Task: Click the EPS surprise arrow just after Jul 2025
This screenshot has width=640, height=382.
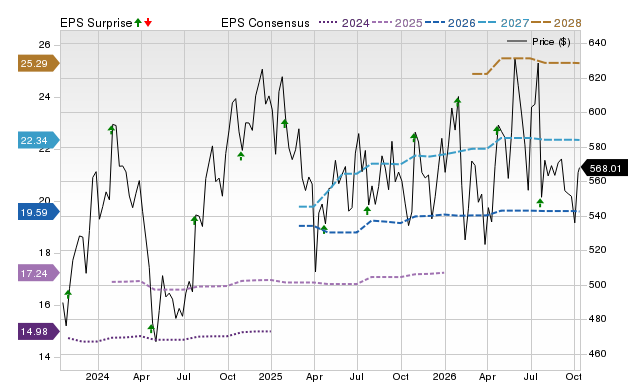Action: coord(367,211)
